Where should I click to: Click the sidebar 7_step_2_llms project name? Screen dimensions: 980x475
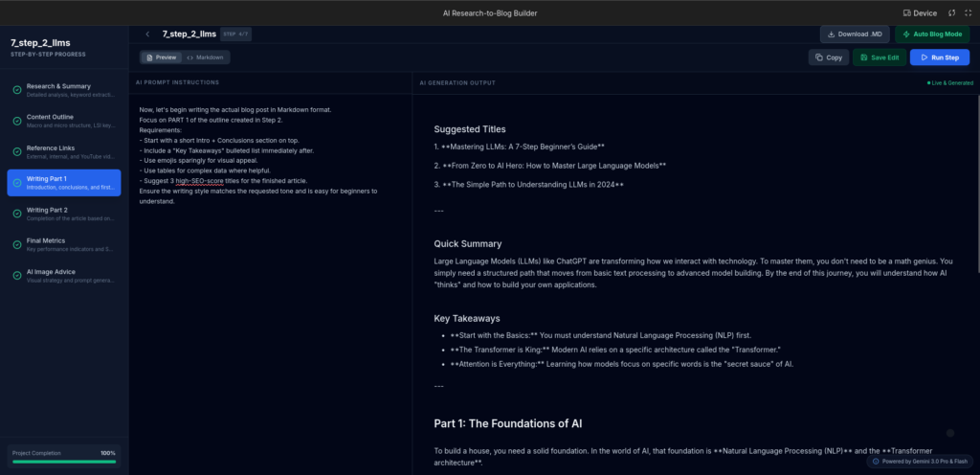click(40, 43)
